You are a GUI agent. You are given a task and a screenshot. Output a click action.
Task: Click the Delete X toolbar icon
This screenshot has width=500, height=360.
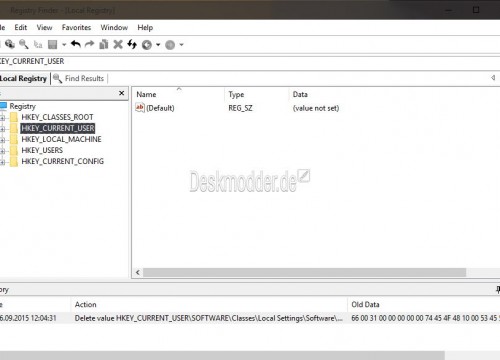pos(118,44)
